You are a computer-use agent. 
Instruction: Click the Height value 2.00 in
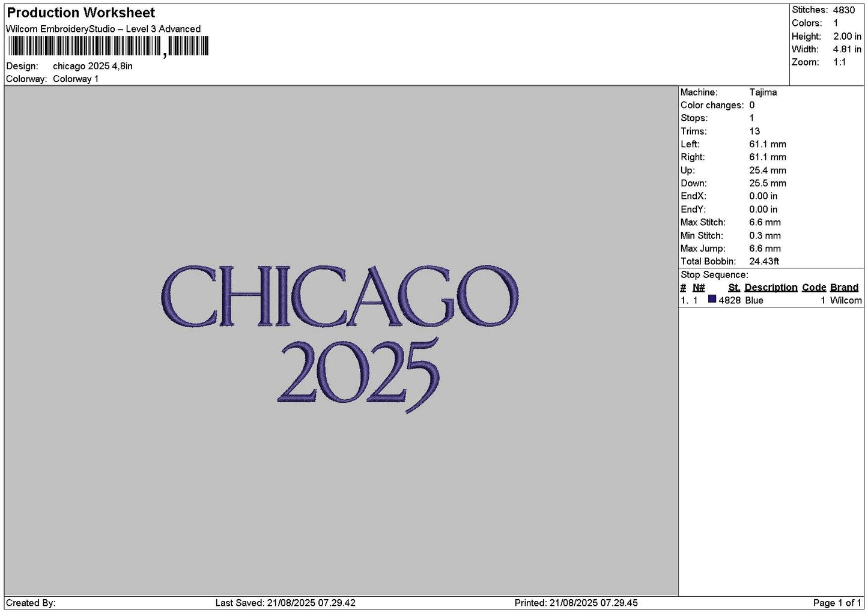[x=847, y=36]
